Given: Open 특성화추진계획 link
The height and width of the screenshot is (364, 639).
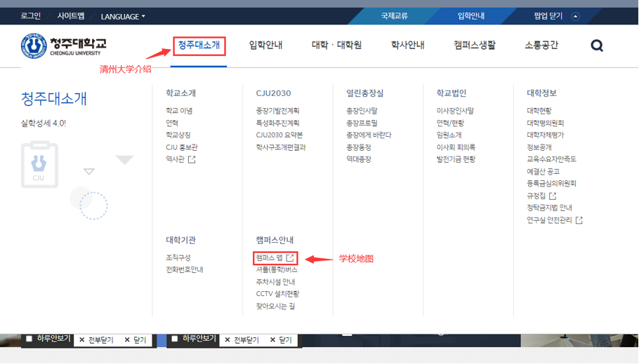Looking at the screenshot, I should point(277,123).
